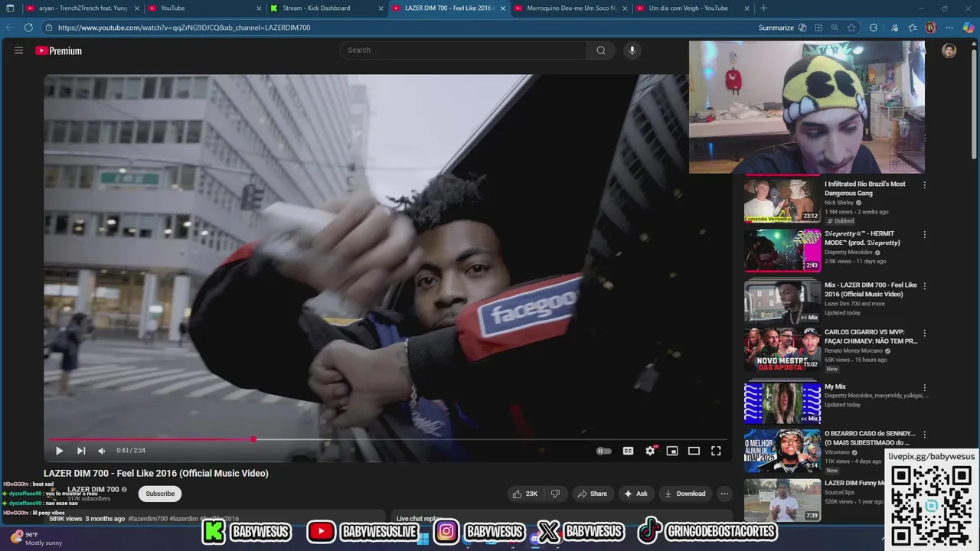980x551 pixels.
Task: Open Edge settings and more menu
Action: click(x=949, y=28)
